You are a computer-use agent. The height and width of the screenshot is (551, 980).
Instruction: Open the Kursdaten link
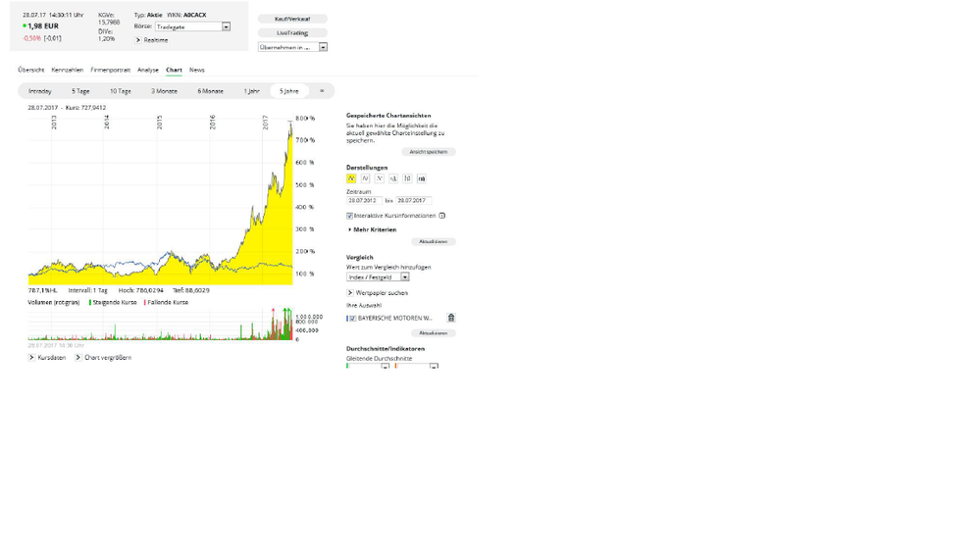[52, 358]
